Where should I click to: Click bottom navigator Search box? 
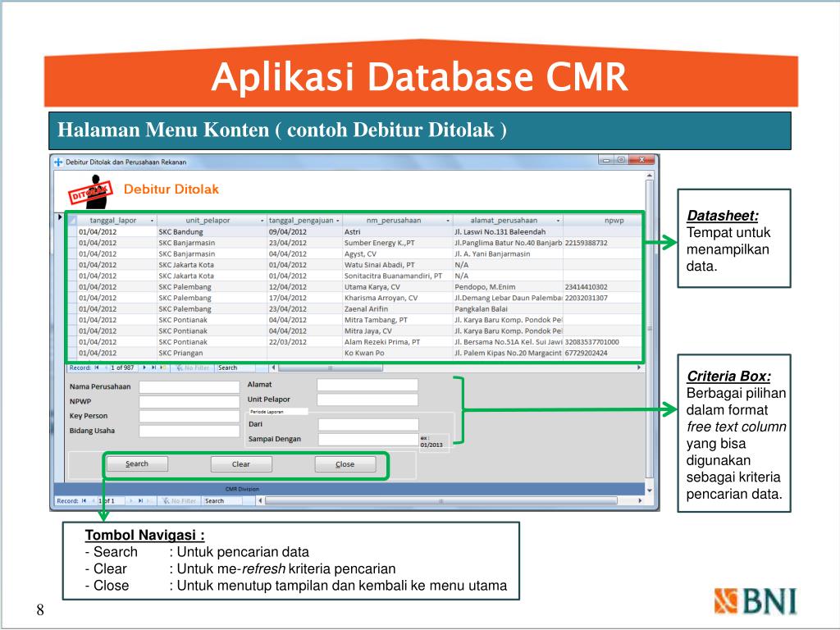point(223,501)
